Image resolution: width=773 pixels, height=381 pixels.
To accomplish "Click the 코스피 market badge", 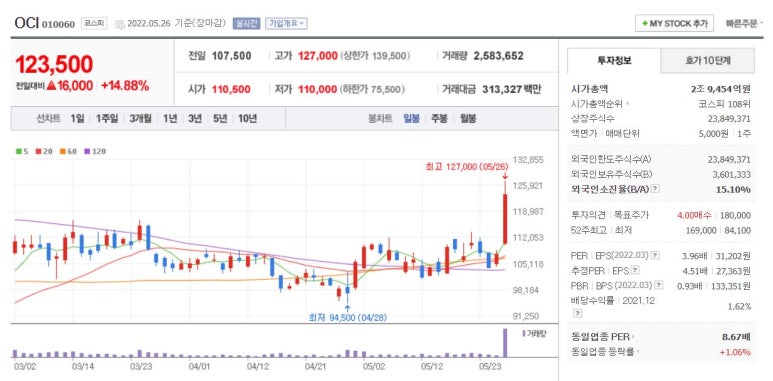I will [x=94, y=23].
